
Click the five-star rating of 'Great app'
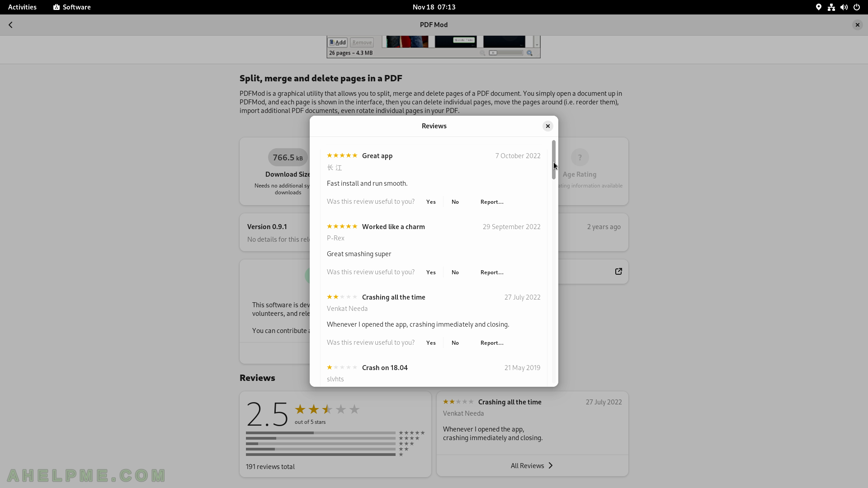point(342,155)
